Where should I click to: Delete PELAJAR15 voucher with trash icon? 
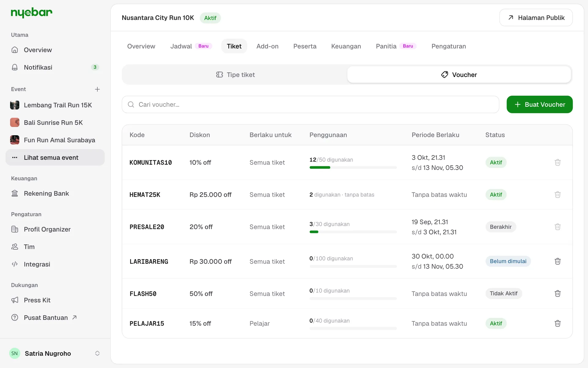(x=557, y=323)
